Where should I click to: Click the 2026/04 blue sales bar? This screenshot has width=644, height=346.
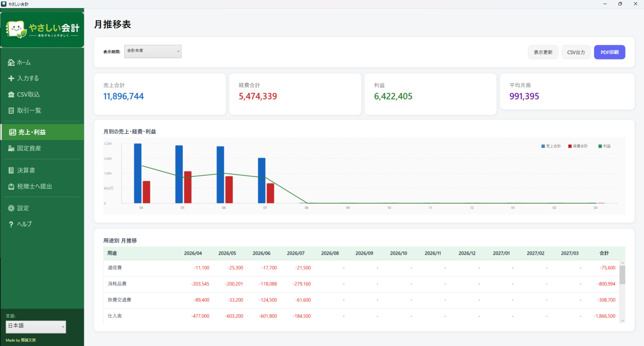(x=138, y=173)
